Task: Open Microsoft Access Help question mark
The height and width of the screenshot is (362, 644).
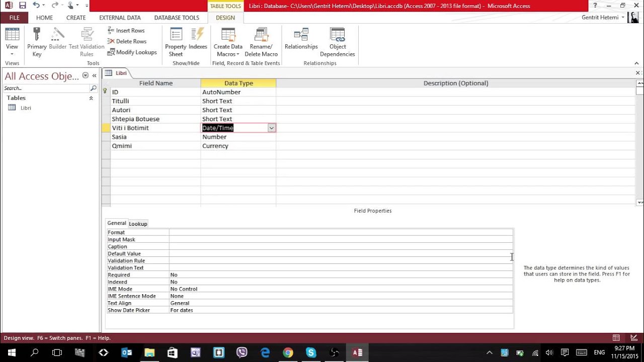Action: (595, 6)
